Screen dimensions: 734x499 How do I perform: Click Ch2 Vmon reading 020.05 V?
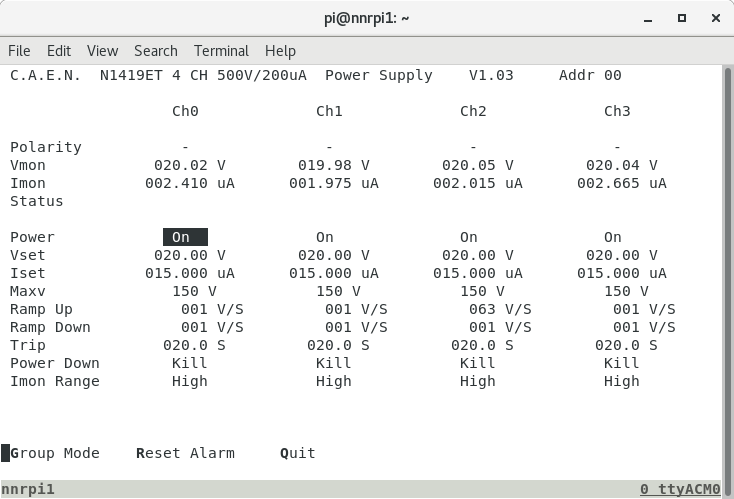477,165
